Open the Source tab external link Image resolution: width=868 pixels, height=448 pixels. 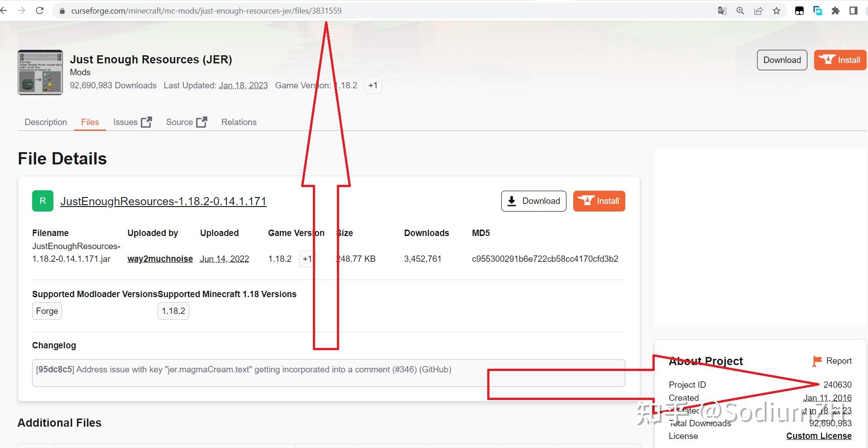coord(187,122)
